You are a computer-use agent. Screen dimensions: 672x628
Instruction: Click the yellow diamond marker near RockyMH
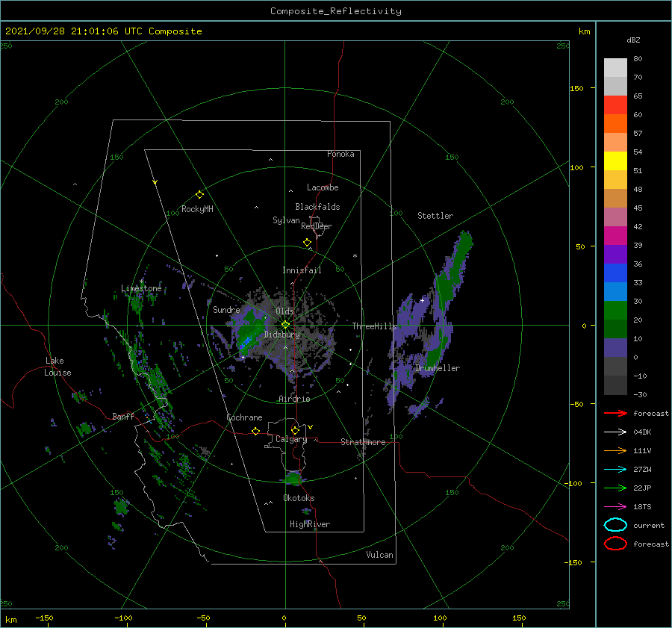click(199, 195)
